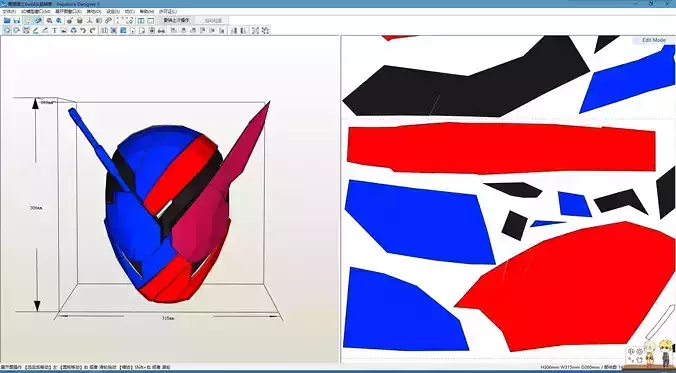Select the Rotate parts tool
This screenshot has height=373, width=676.
point(16,31)
